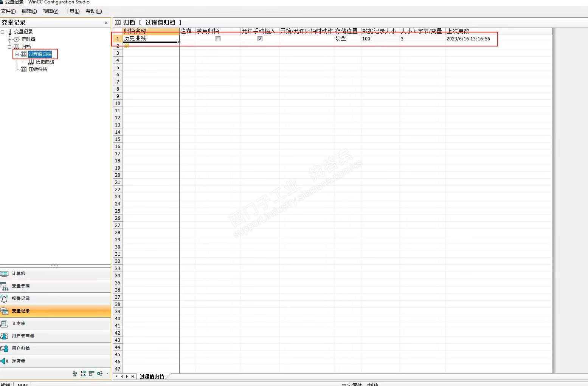Jump to the first sheet tab with the arrow
588x386 pixels.
(x=116, y=376)
